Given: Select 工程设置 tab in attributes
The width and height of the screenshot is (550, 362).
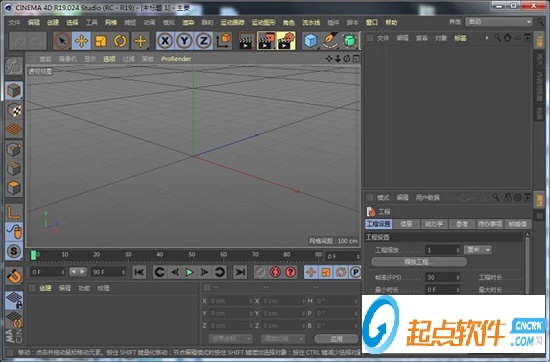Looking at the screenshot, I should (378, 224).
